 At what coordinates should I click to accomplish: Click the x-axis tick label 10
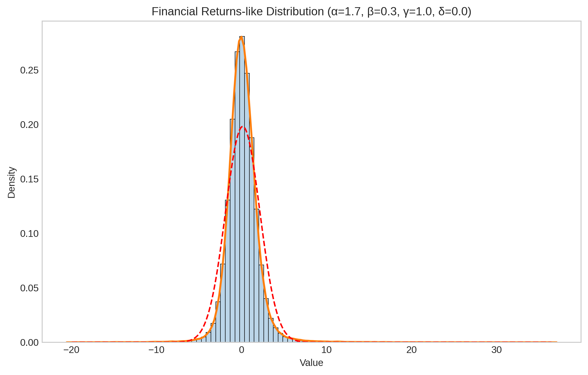pyautogui.click(x=326, y=350)
